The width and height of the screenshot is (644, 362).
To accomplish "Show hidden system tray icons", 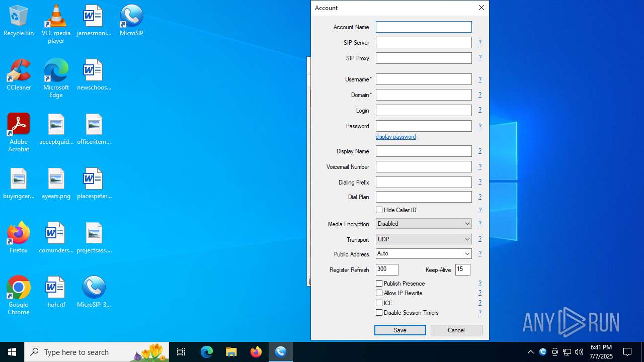I will pos(530,352).
